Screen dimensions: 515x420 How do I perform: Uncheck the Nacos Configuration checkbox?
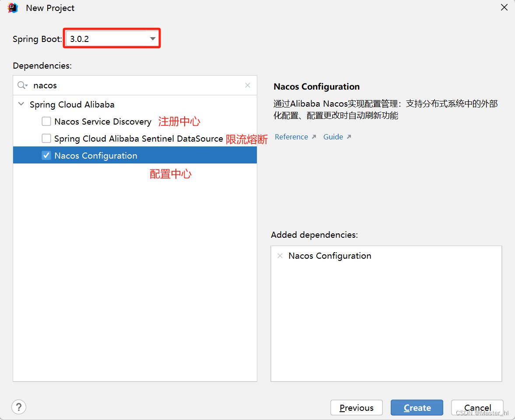[x=46, y=156]
